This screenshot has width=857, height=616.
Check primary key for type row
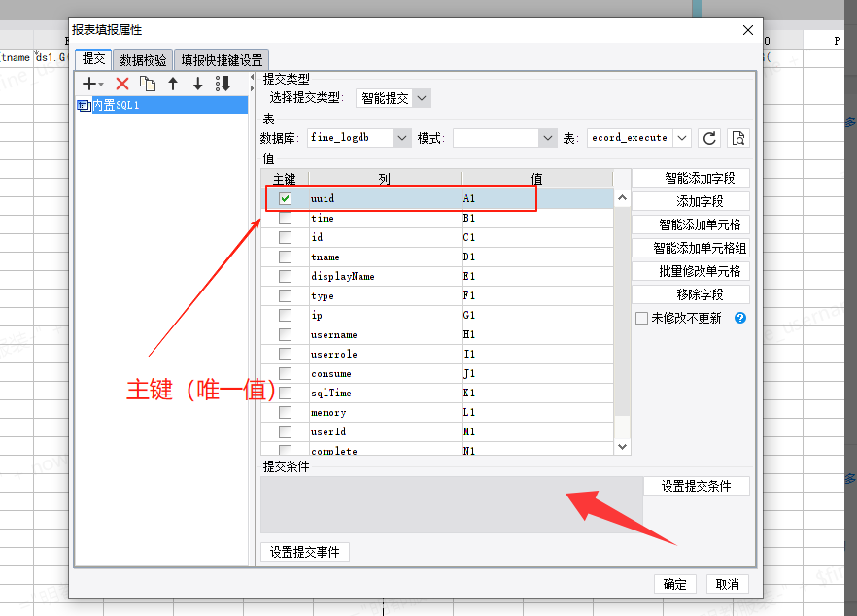pyautogui.click(x=285, y=295)
